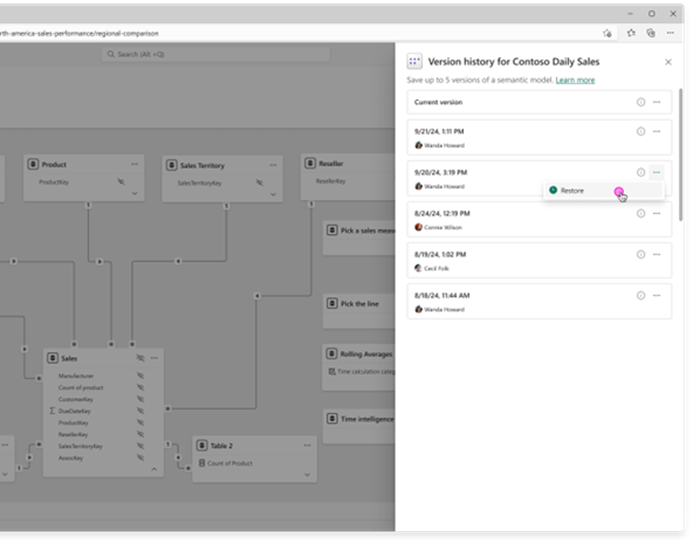693x543 pixels.
Task: Open more options for Current version
Action: (657, 102)
